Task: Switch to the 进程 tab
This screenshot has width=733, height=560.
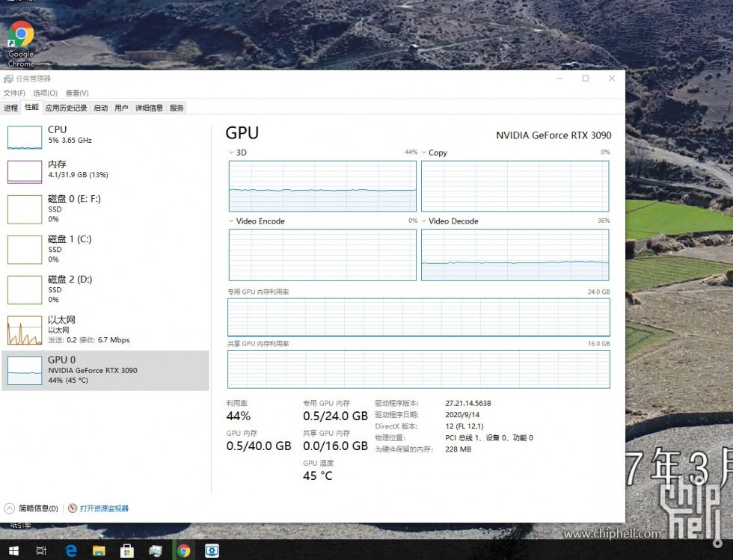Action: click(x=10, y=108)
